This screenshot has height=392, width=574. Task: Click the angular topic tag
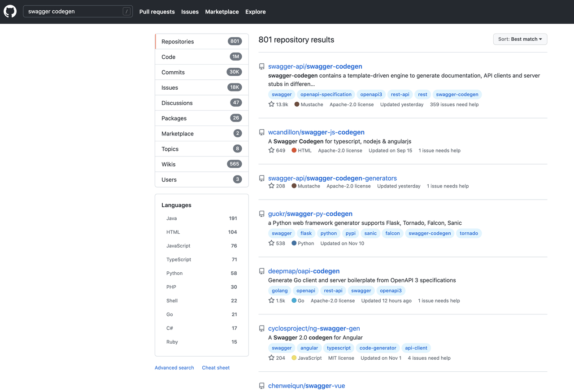(309, 348)
